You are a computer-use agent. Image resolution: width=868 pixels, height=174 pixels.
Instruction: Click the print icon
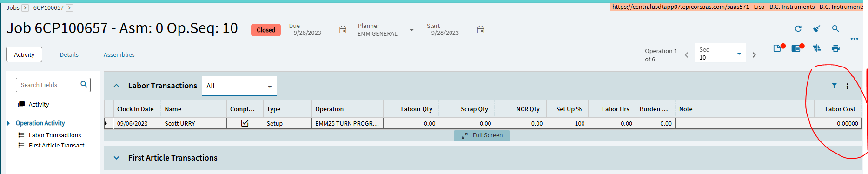(x=835, y=48)
